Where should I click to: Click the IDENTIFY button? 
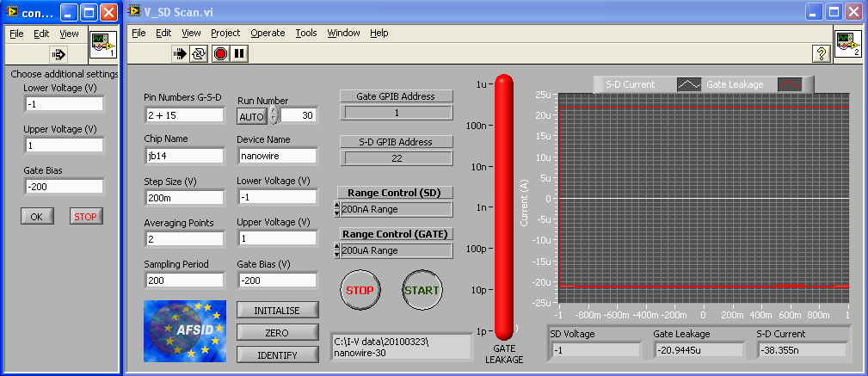[x=277, y=355]
